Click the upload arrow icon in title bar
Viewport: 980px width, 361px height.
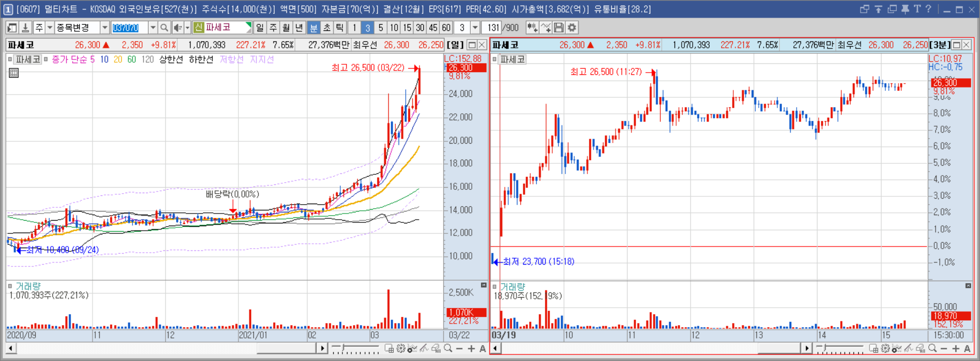(x=879, y=9)
